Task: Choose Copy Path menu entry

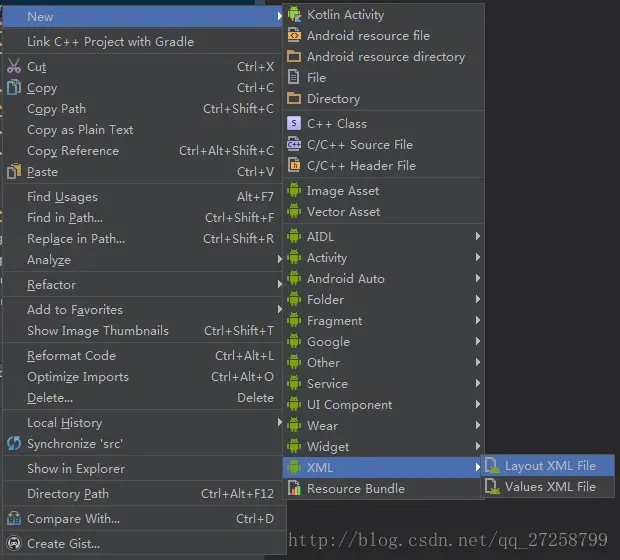Action: tap(142, 109)
